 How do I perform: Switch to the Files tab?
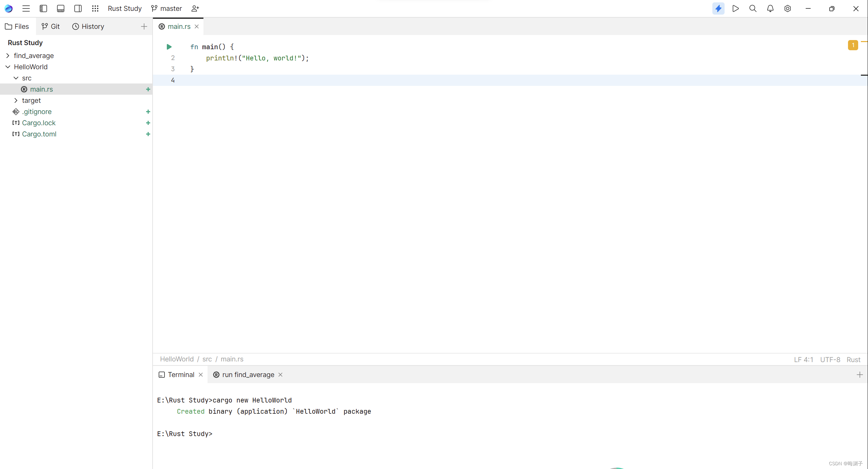pyautogui.click(x=17, y=26)
